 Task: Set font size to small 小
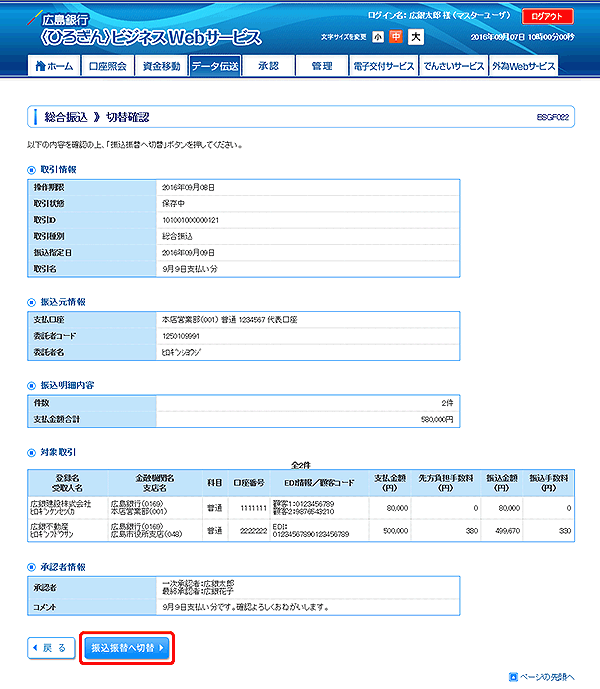(x=378, y=37)
